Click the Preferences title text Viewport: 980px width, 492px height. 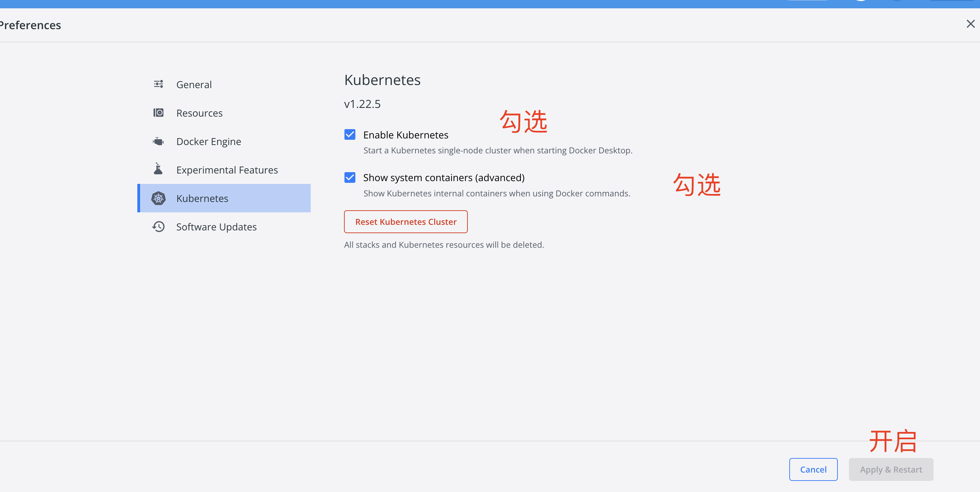[x=30, y=25]
